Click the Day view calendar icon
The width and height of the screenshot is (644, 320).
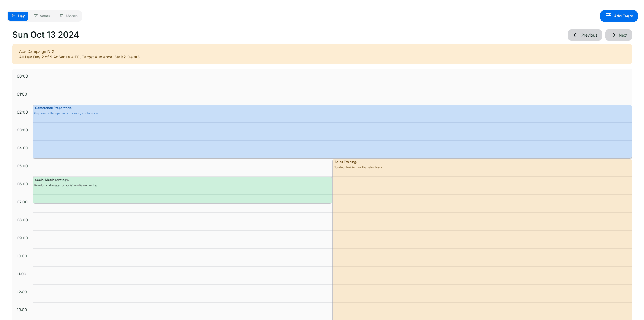[13, 16]
